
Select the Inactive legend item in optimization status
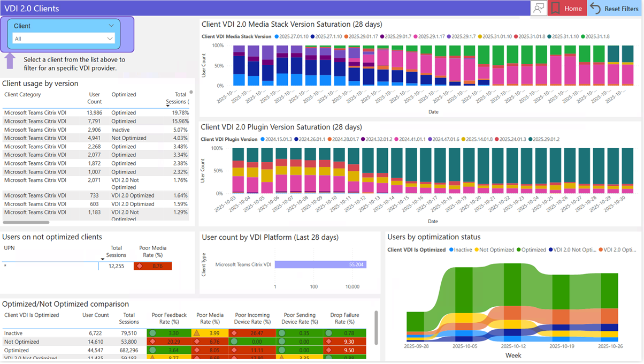(x=461, y=250)
